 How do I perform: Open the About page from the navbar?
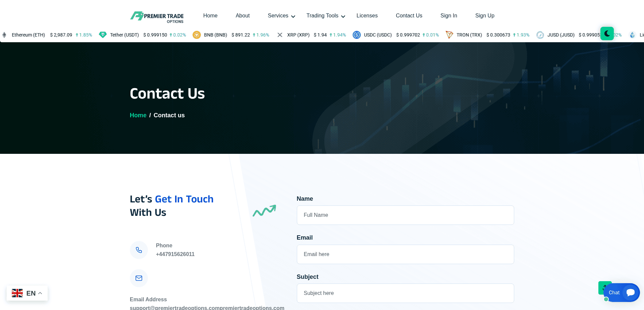click(x=243, y=15)
